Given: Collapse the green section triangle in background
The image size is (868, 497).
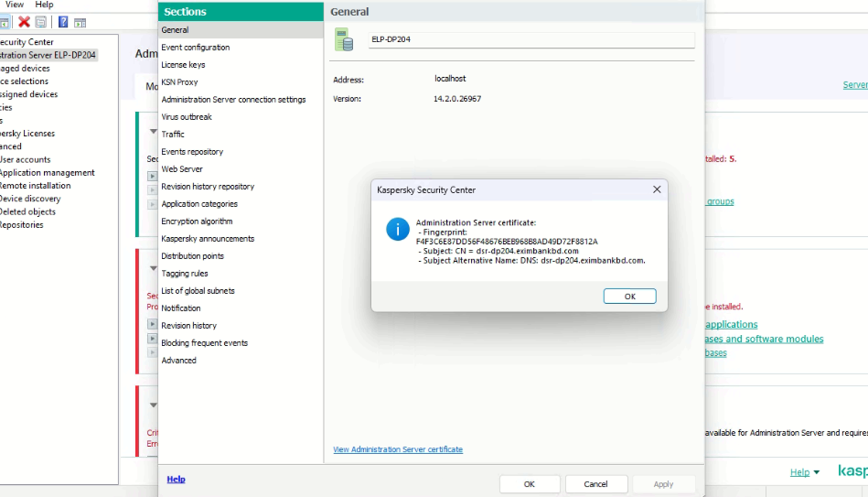Looking at the screenshot, I should (x=153, y=131).
